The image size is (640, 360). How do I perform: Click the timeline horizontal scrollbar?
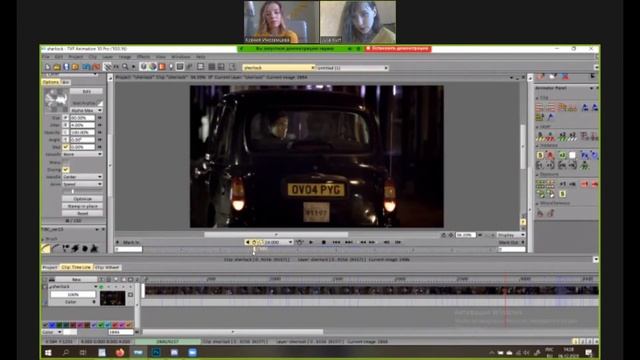(x=233, y=332)
